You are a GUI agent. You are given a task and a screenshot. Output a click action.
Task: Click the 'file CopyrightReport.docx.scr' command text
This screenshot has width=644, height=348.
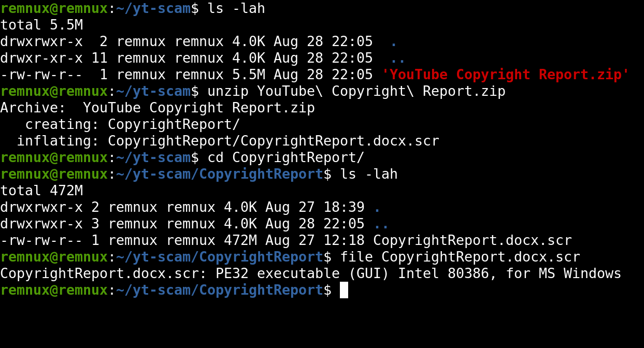point(460,257)
